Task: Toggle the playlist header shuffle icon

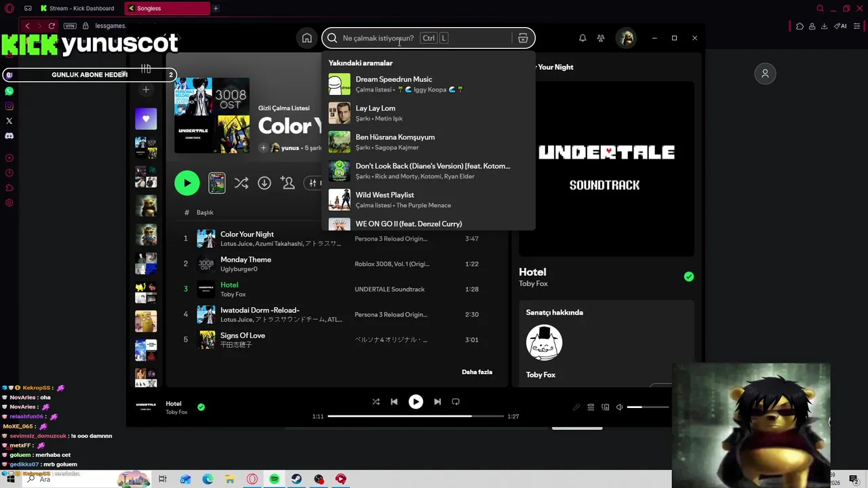Action: (x=241, y=183)
